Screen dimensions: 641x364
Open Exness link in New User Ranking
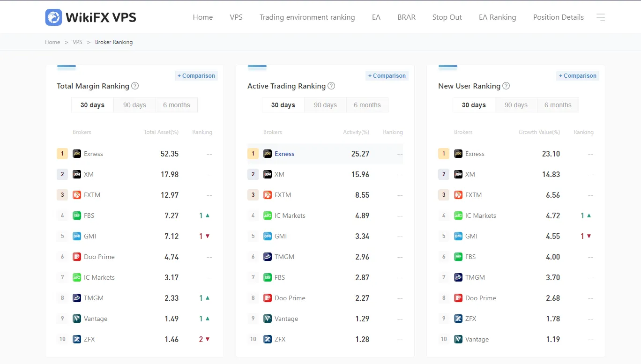pyautogui.click(x=475, y=154)
